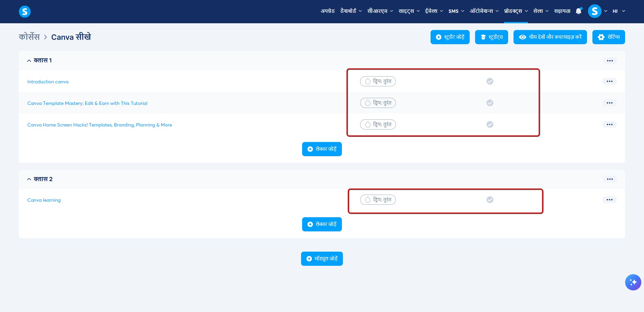Toggle published checkmark for Canva Template Mastery

490,103
